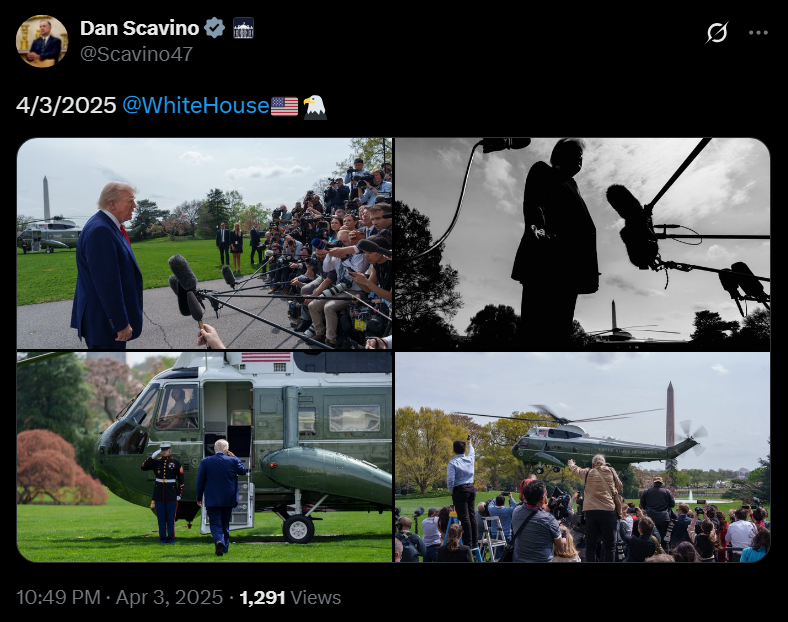788x622 pixels.
Task: Click the bald eagle emoji in tweet
Action: click(315, 107)
